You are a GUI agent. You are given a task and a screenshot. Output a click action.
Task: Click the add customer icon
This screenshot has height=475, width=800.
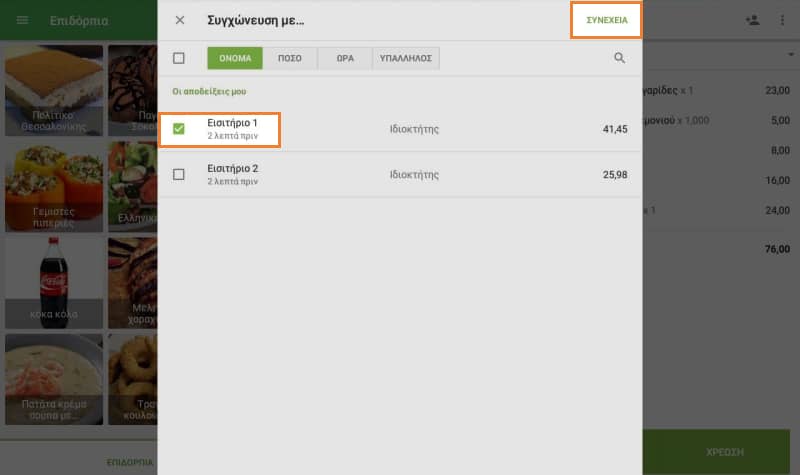pos(752,20)
